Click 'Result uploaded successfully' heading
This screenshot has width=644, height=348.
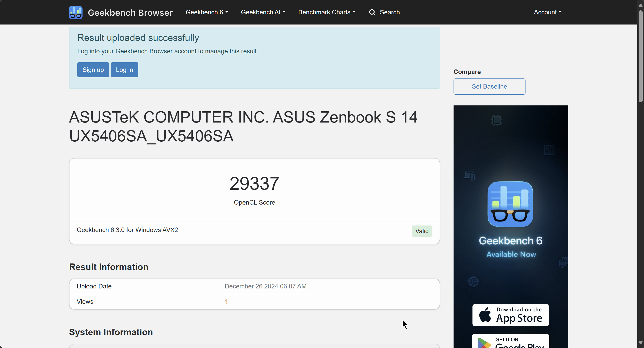click(138, 38)
